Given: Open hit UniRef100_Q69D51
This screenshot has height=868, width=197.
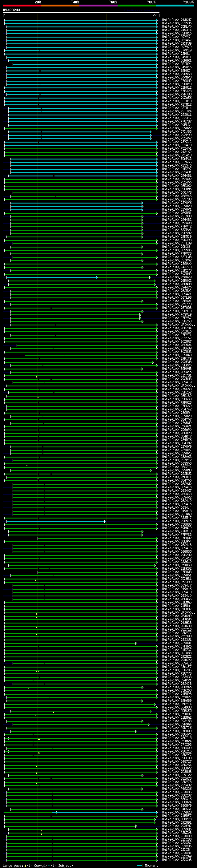Looking at the screenshot, I should pos(177,213).
